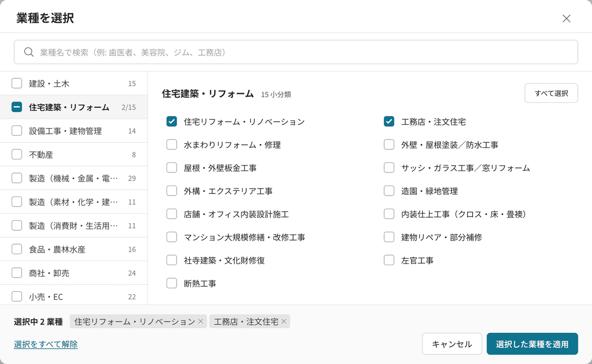Check the 不動産 category checkbox
The image size is (592, 364).
point(17,154)
